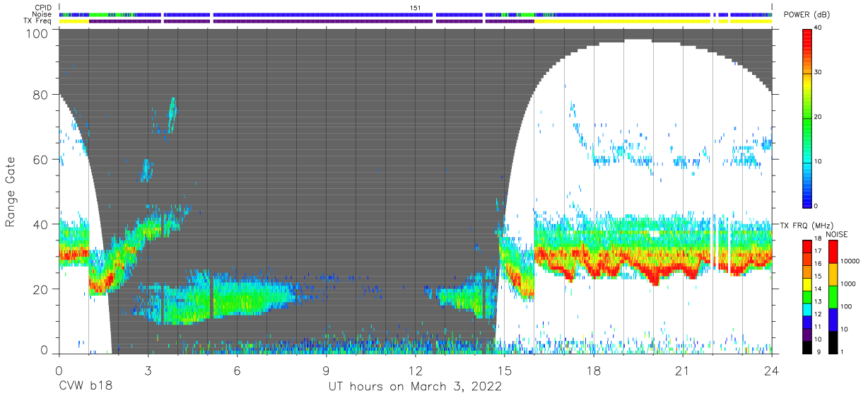Click the TX FRQ (MHz) legend title
The width and height of the screenshot is (868, 401).
(x=806, y=225)
